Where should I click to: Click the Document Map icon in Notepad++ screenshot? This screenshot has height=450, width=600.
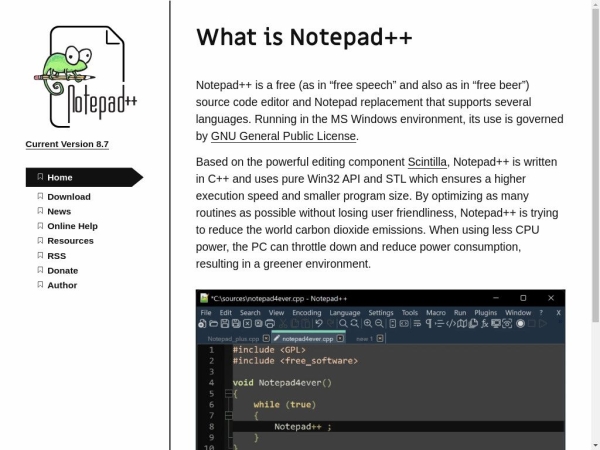462,324
